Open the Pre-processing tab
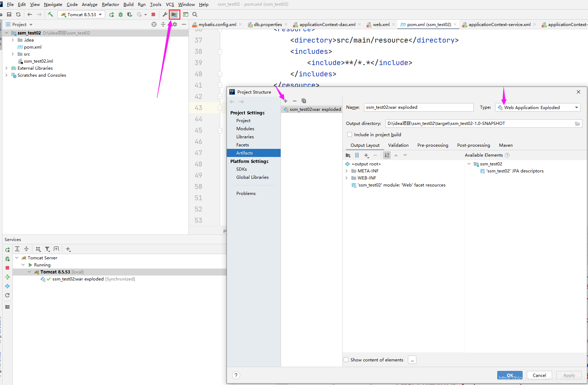 pyautogui.click(x=433, y=145)
